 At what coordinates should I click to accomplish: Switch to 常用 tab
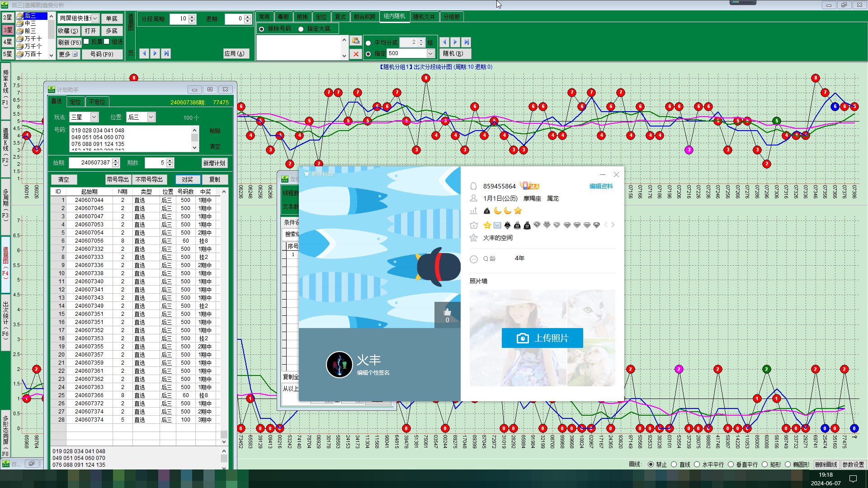[264, 17]
